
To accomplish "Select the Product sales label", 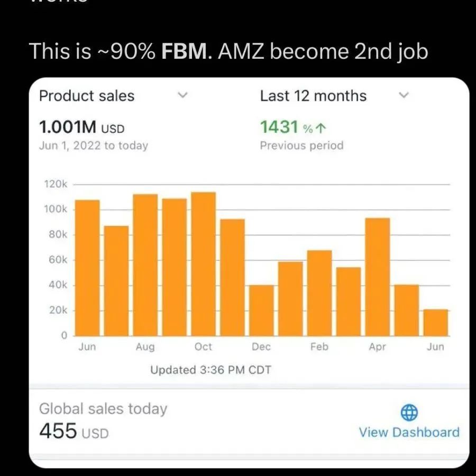I will coord(87,96).
